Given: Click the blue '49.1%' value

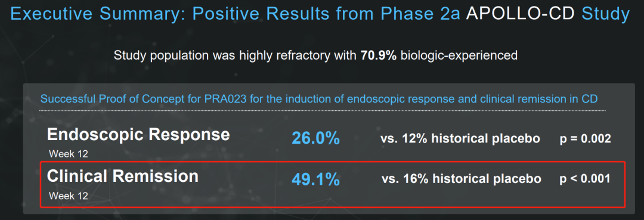Looking at the screenshot, I should click(316, 179).
